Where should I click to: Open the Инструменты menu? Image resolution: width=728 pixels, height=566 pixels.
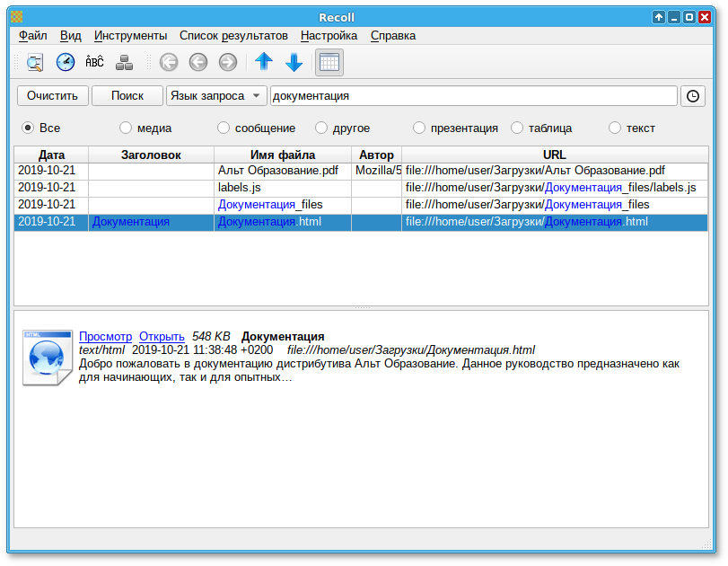click(x=130, y=36)
